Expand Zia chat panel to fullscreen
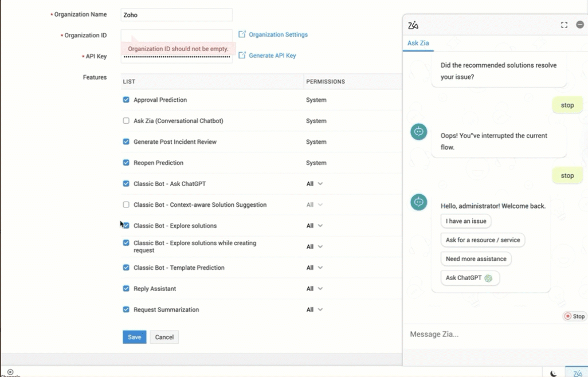This screenshot has width=588, height=377. (x=564, y=25)
